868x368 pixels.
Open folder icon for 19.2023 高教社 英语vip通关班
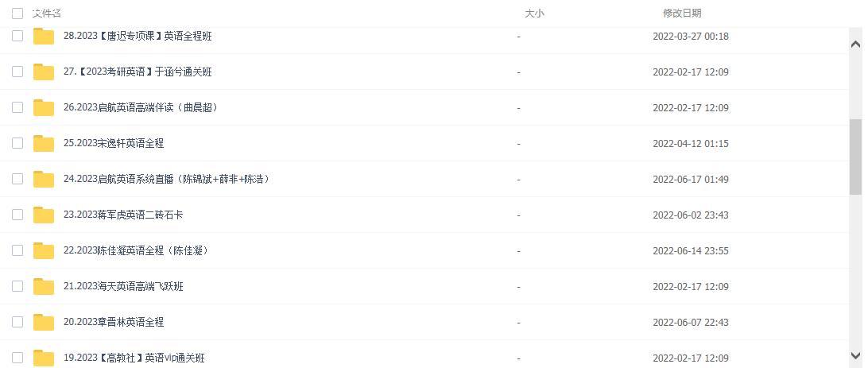click(44, 358)
